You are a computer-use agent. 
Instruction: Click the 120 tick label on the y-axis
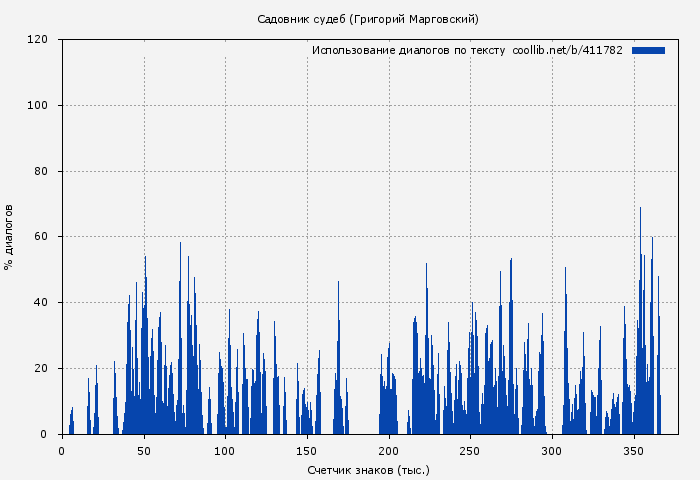38,40
